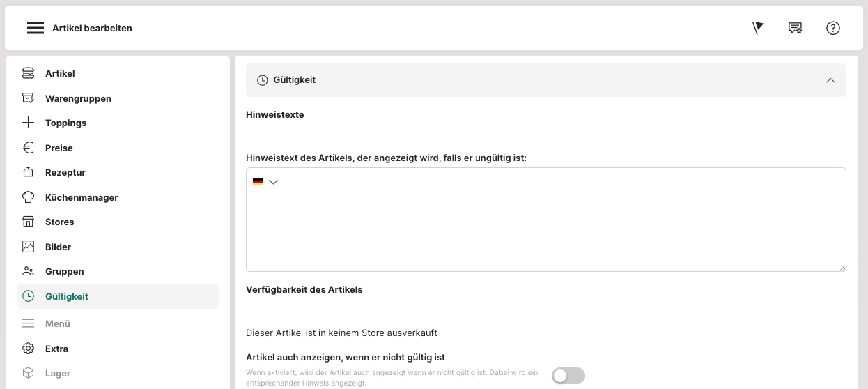Click into the Hinweistext text area
Screen dimensions: 868x389
[x=545, y=230]
